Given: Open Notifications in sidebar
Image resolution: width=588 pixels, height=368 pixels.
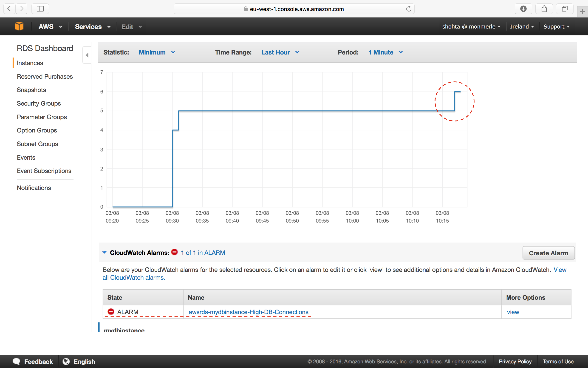Looking at the screenshot, I should pyautogui.click(x=34, y=188).
